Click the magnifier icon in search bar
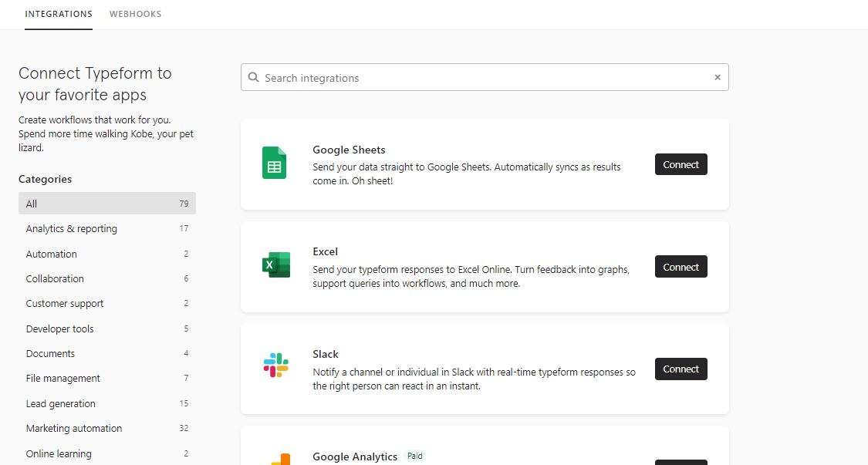This screenshot has height=465, width=868. click(x=254, y=77)
